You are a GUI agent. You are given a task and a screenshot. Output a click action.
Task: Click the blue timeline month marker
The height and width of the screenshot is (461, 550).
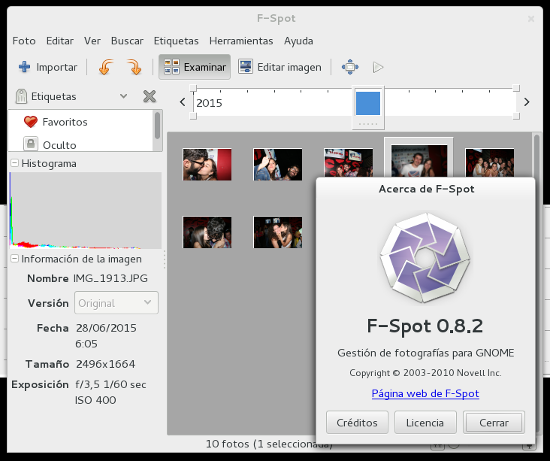[368, 103]
